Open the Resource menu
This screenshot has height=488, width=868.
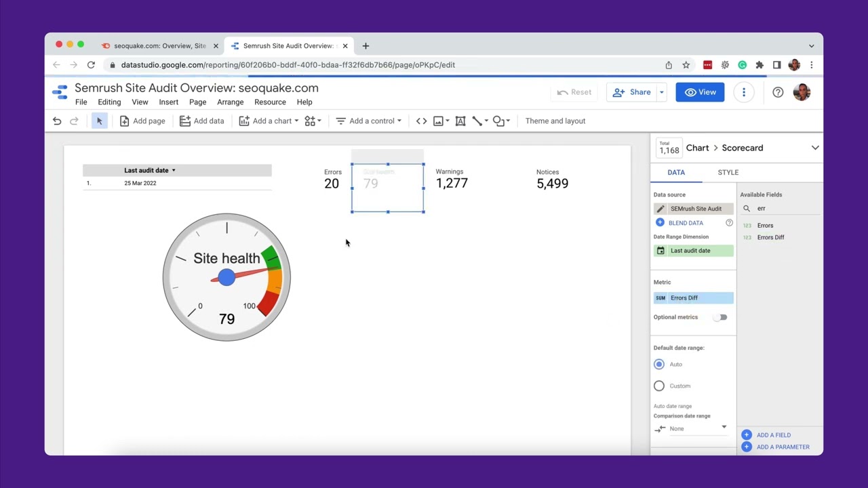coord(270,102)
